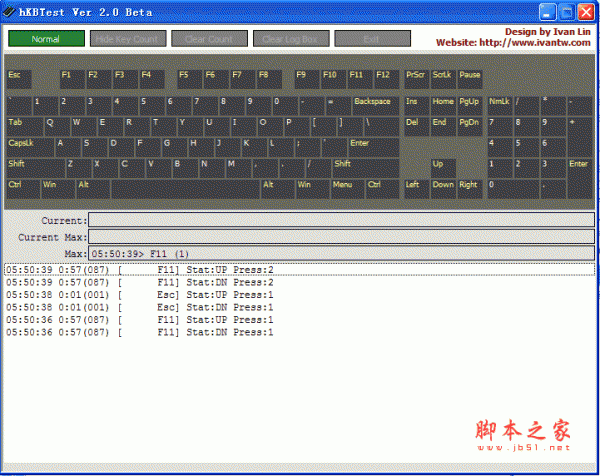Image resolution: width=600 pixels, height=476 pixels.
Task: Click the NmLk key tile
Action: pyautogui.click(x=500, y=106)
